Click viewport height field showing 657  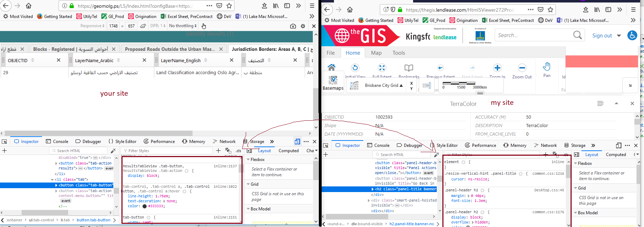click(x=131, y=26)
